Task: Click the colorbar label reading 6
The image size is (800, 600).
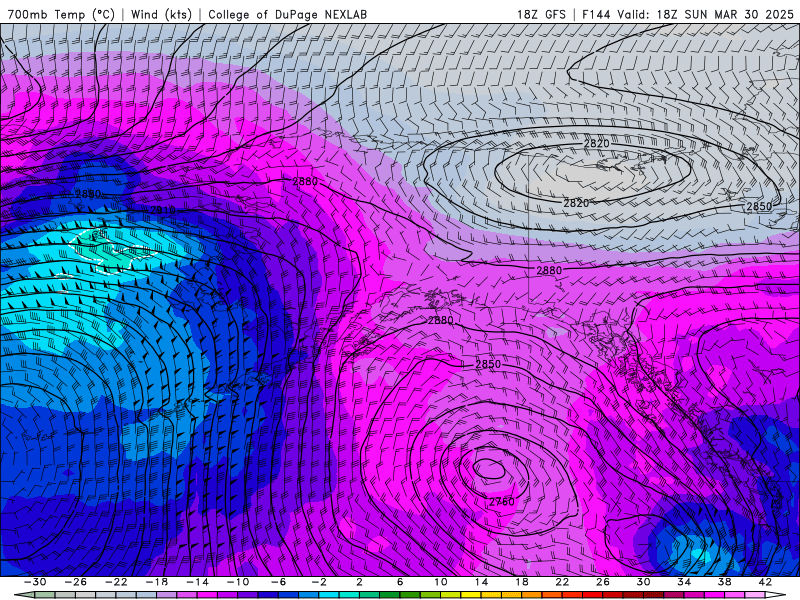Action: [399, 582]
